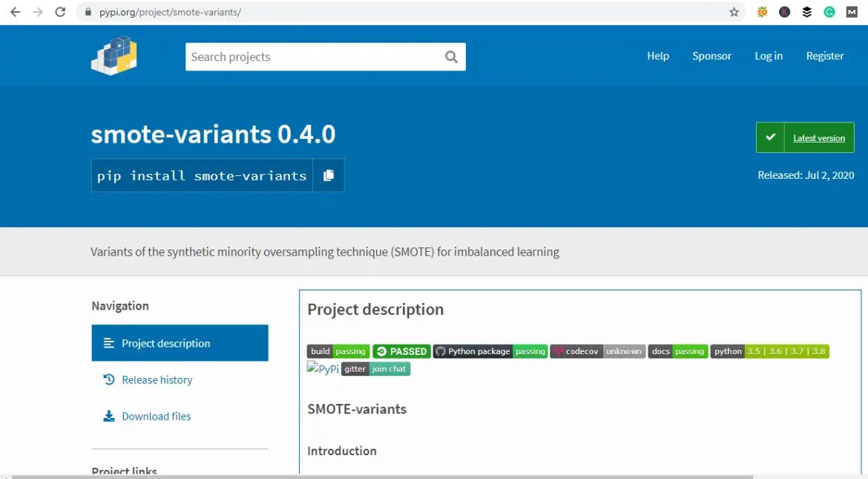This screenshot has height=479, width=868.
Task: Click the smote-variants 0.4.0 title
Action: [213, 134]
